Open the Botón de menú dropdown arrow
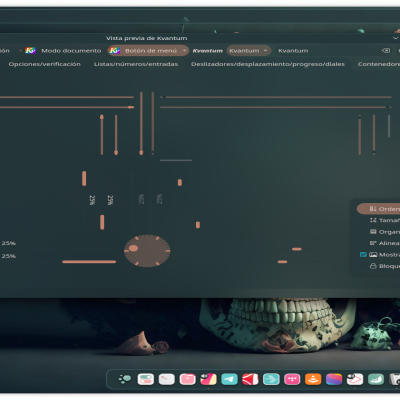Image resolution: width=400 pixels, height=400 pixels. coord(184,51)
